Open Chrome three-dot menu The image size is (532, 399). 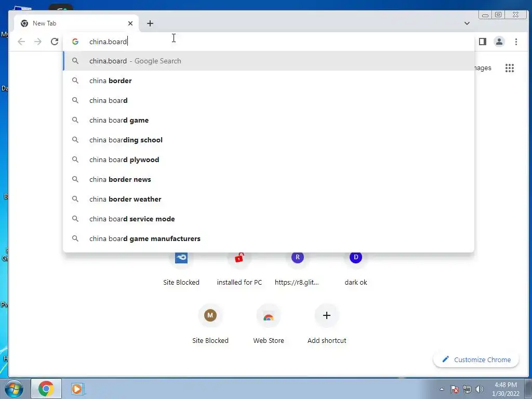(516, 42)
